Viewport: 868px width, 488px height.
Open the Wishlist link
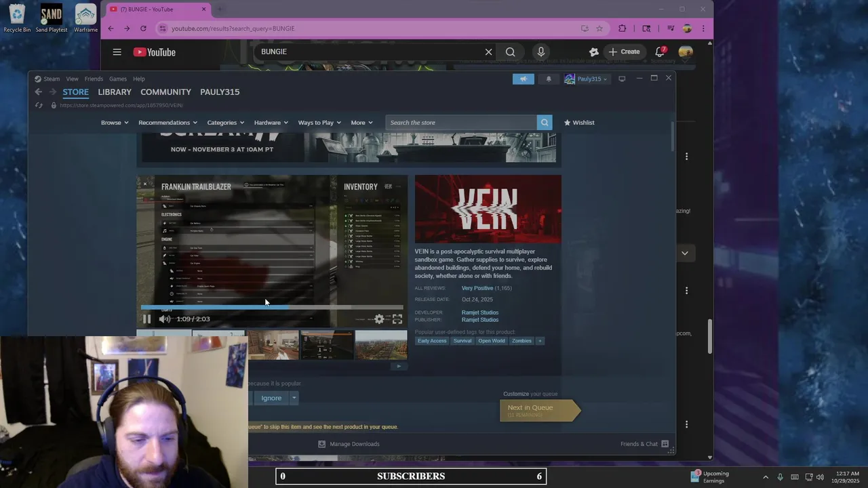tap(579, 123)
